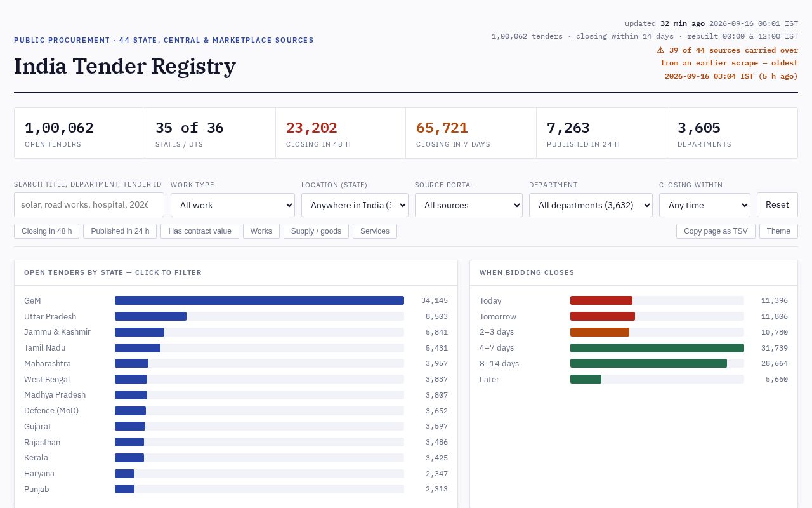This screenshot has height=508, width=812.
Task: Select the '2–3 days' closing row label
Action: point(497,332)
